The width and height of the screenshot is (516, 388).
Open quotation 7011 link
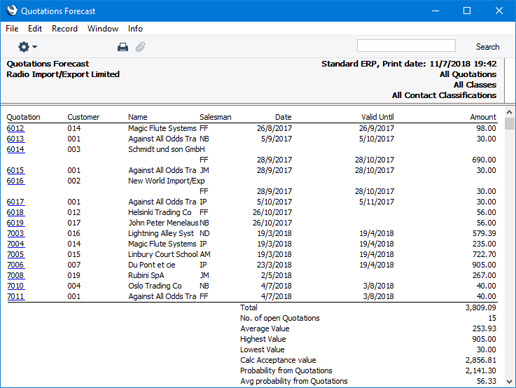click(15, 296)
